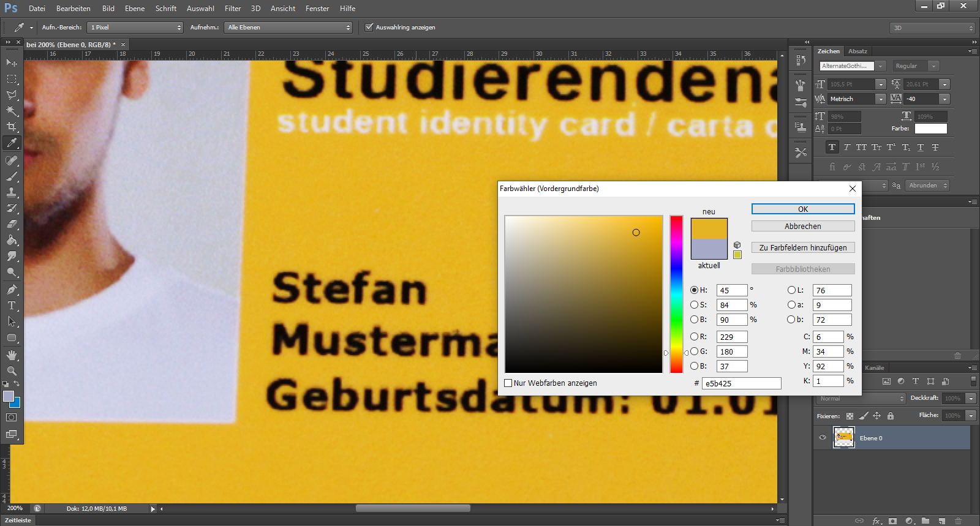
Task: Check Nur Webfarben anzeigen
Action: 508,383
